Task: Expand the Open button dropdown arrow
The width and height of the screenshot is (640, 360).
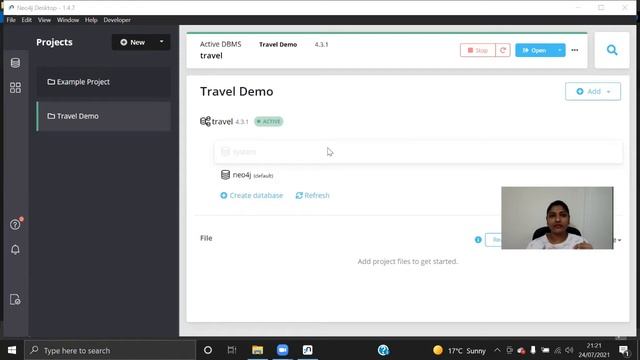Action: (x=559, y=50)
